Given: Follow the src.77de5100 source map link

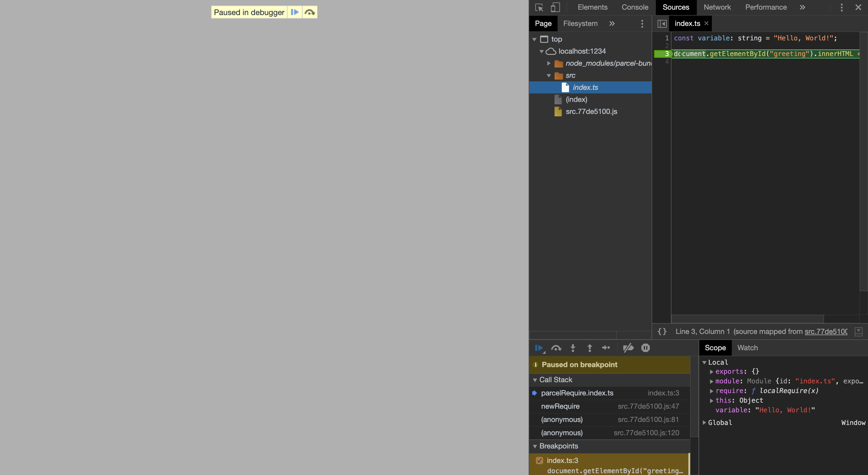Looking at the screenshot, I should [826, 332].
